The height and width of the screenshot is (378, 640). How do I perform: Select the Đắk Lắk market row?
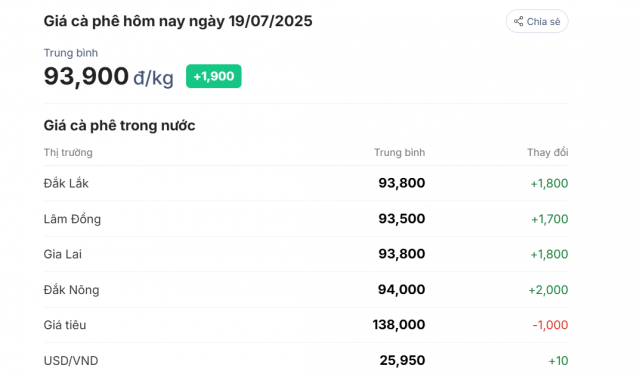pos(306,183)
